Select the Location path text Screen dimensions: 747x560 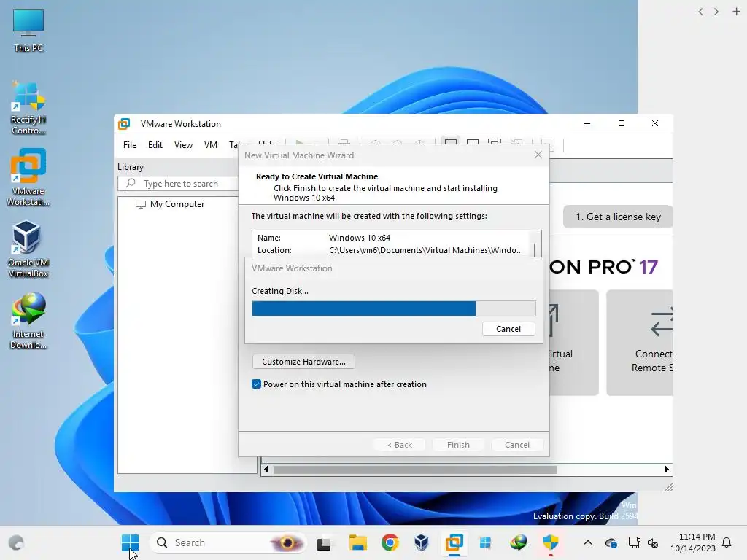(426, 250)
